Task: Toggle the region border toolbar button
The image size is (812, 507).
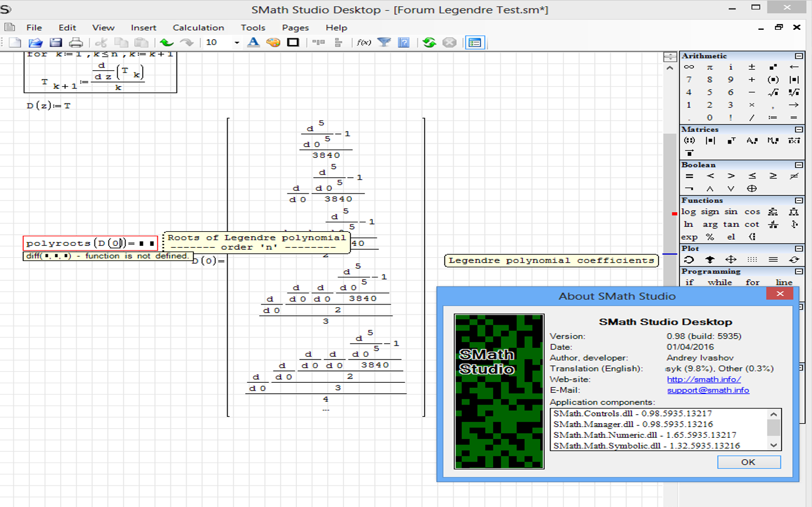Action: pos(293,43)
